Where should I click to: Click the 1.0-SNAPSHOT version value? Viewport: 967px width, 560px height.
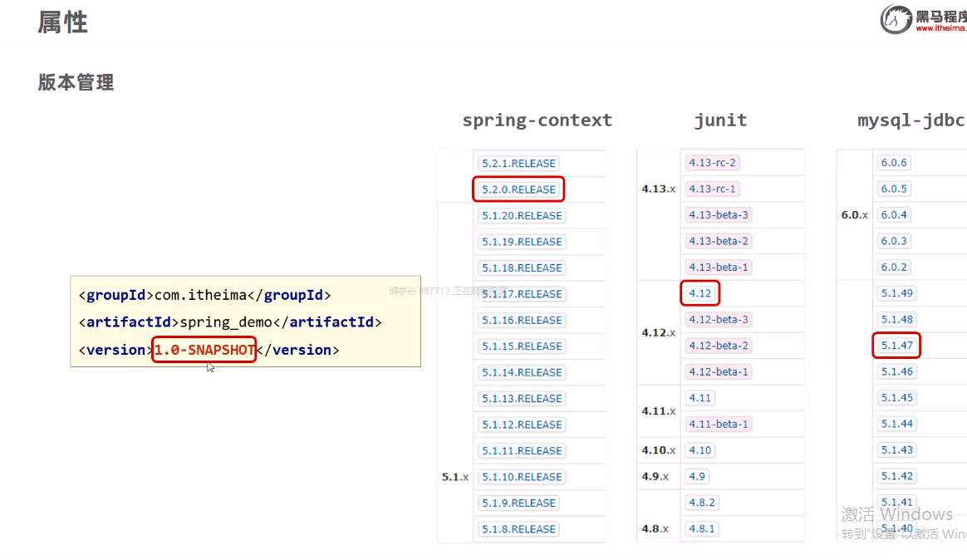[x=204, y=351]
